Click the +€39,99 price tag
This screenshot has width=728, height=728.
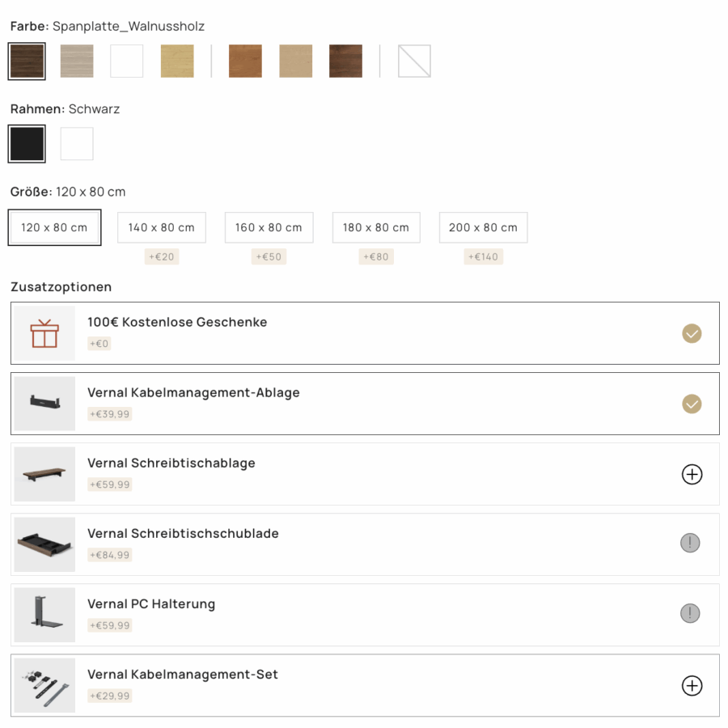[x=109, y=414]
